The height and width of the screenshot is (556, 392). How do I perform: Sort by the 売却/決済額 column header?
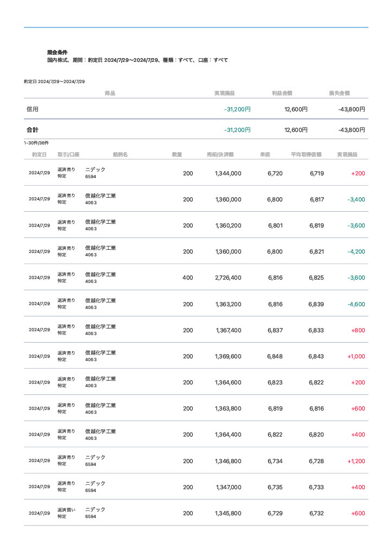[220, 155]
